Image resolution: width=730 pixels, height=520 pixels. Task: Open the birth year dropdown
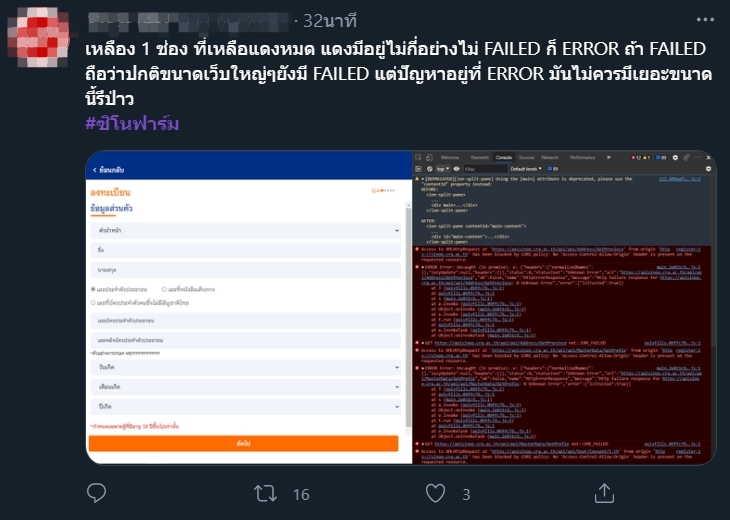245,406
